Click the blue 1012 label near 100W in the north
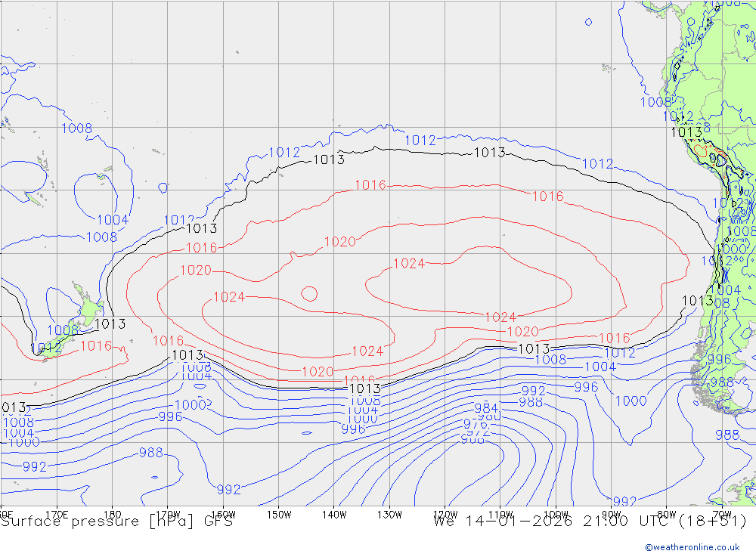756x554 pixels. click(598, 164)
